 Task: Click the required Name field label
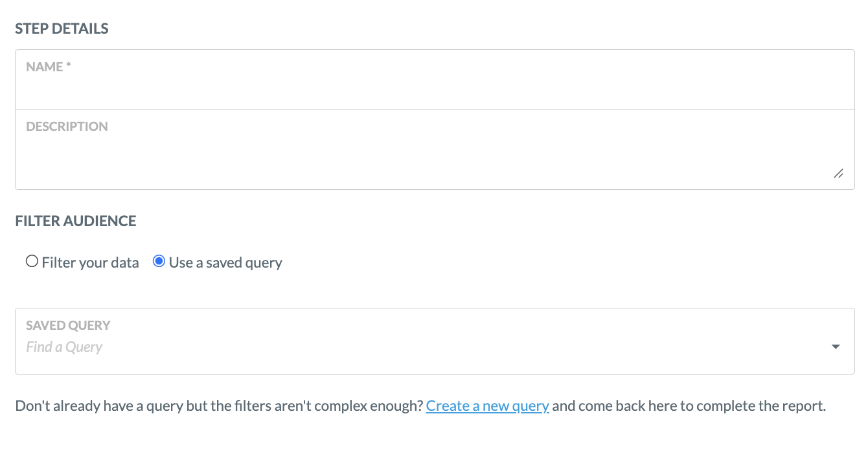[47, 67]
